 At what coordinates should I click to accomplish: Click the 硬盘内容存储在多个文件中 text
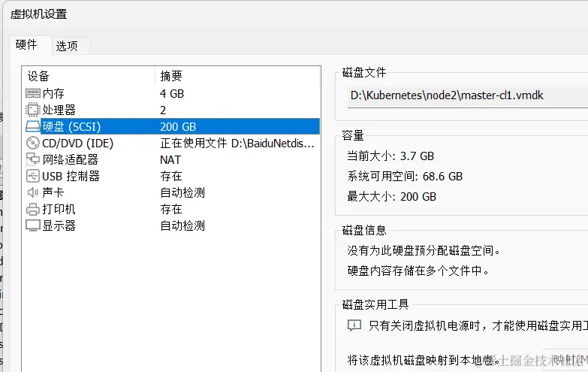(x=418, y=271)
